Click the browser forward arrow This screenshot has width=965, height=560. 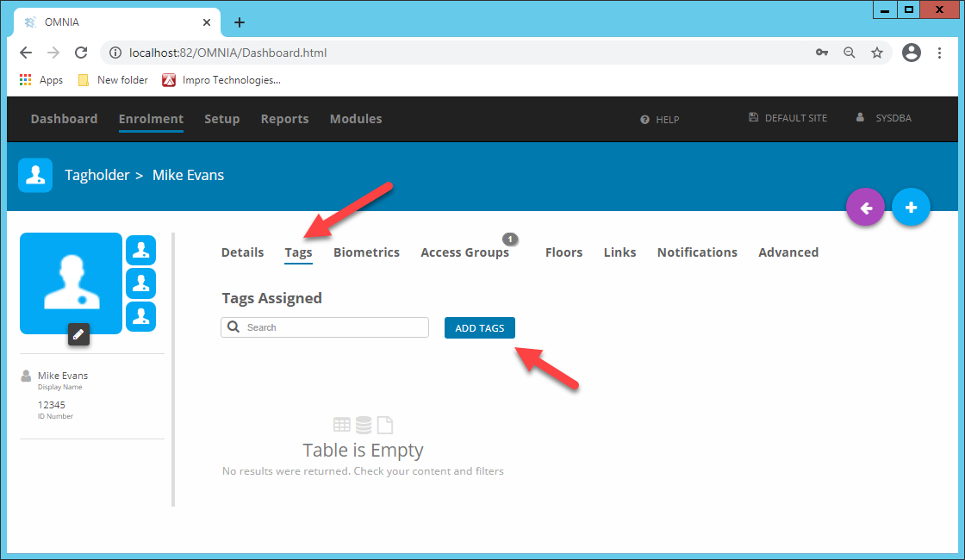click(x=53, y=53)
